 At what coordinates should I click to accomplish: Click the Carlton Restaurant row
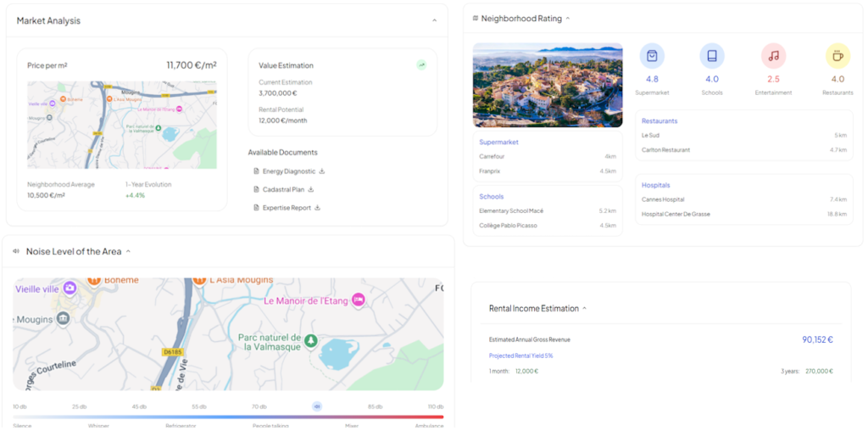click(744, 149)
